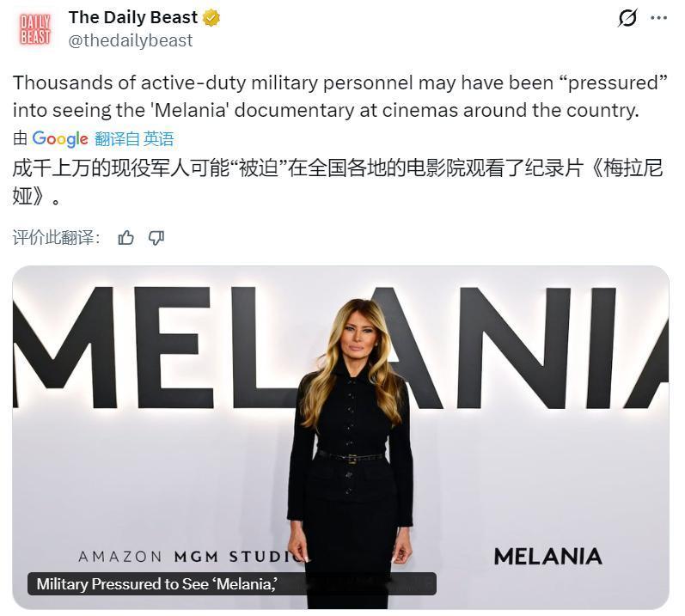The height and width of the screenshot is (616, 685).
Task: Click the gold verified badge
Action: pos(211,17)
